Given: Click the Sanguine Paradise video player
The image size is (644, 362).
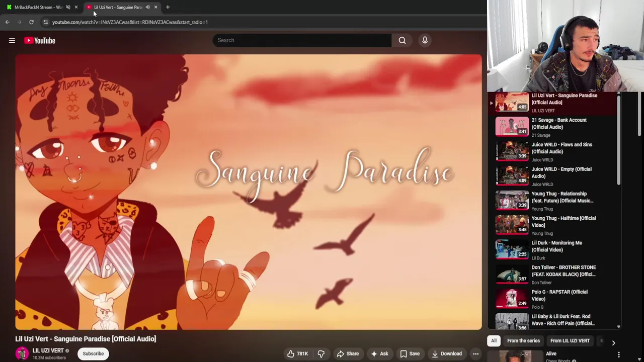Looking at the screenshot, I should [x=249, y=192].
